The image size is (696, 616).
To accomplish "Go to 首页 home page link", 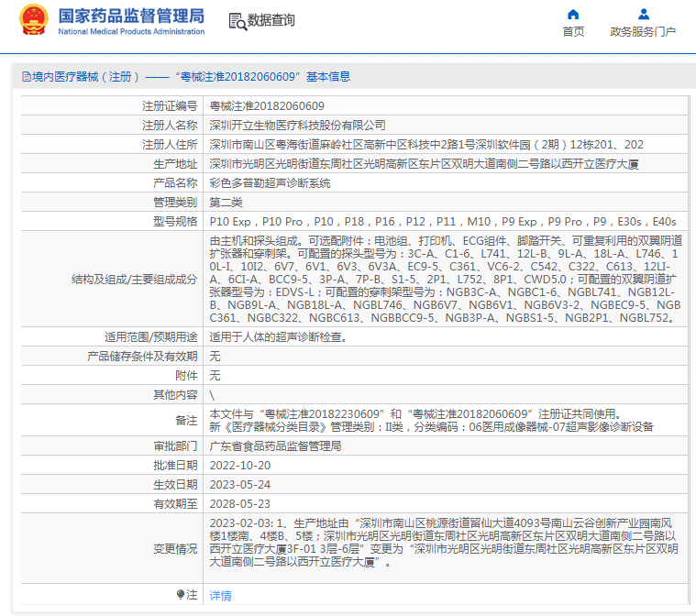I will 573,31.
